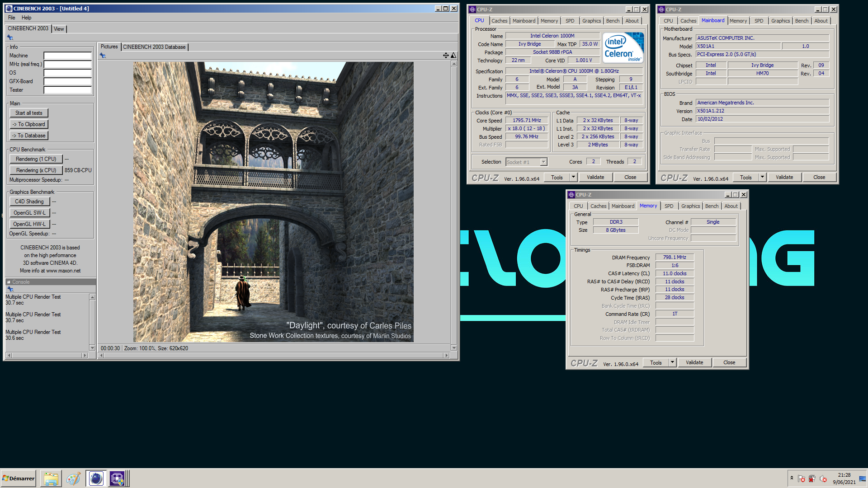Open the File menu in CINEBENCH

pyautogui.click(x=12, y=18)
